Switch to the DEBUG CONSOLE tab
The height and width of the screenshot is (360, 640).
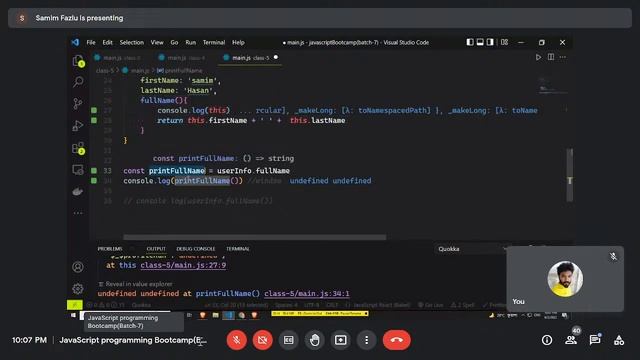coord(196,249)
